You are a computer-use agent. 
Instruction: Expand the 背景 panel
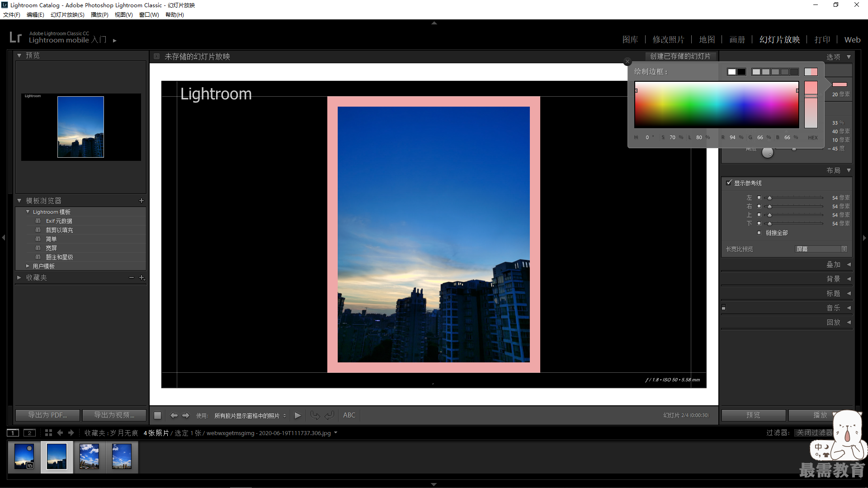pos(849,279)
